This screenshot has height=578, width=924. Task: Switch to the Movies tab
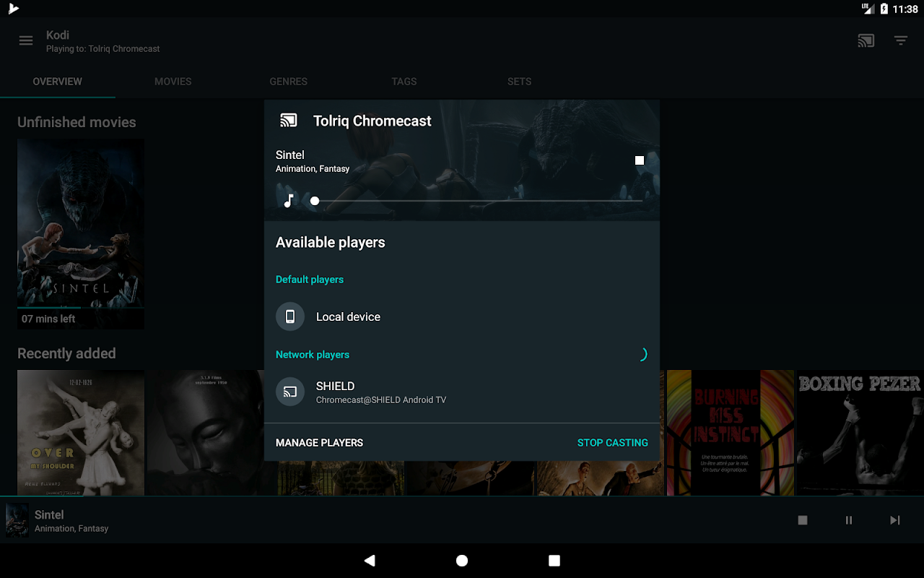tap(173, 82)
